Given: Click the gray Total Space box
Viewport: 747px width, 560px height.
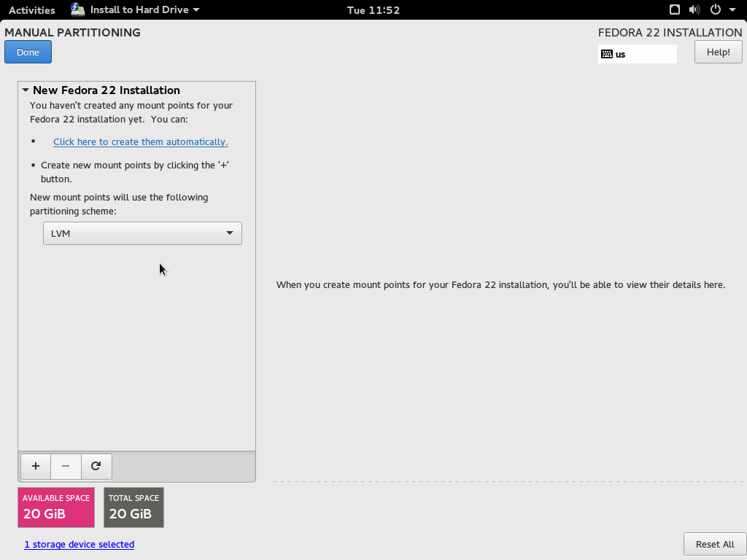Looking at the screenshot, I should pos(133,507).
